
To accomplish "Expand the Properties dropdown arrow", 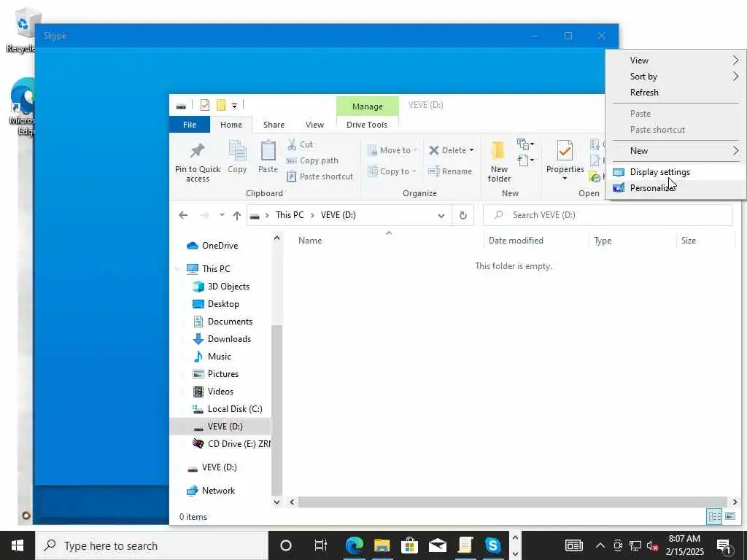I will [x=565, y=179].
